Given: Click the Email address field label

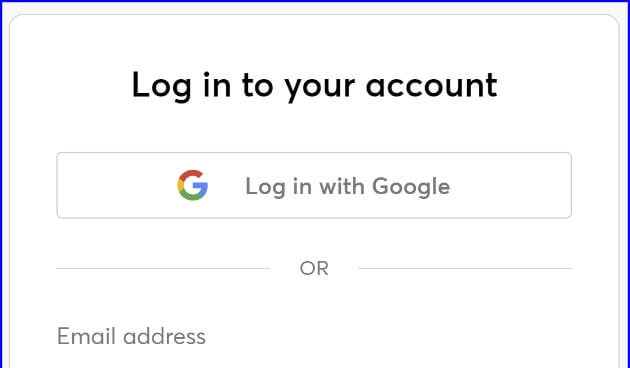Looking at the screenshot, I should point(131,336).
